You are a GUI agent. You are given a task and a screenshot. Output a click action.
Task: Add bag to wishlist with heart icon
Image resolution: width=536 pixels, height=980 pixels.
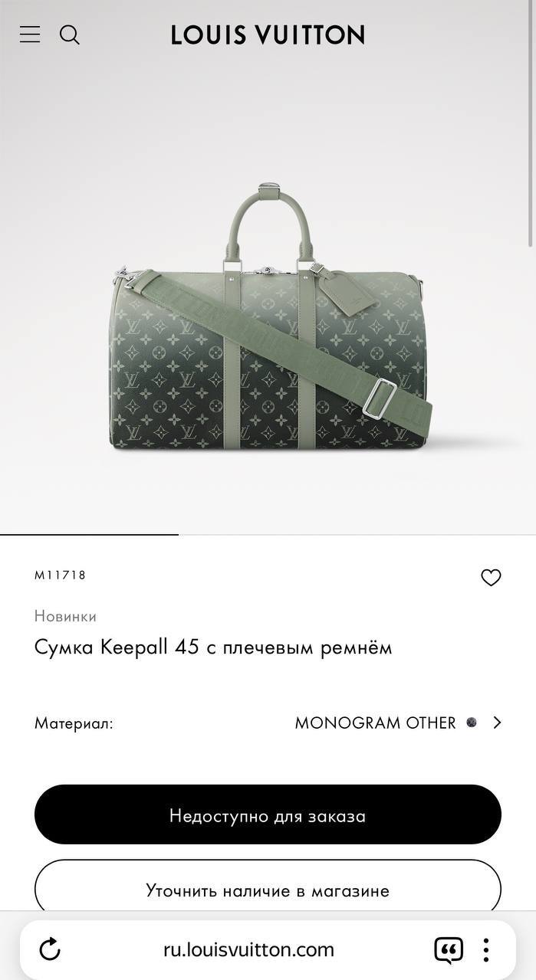tap(491, 578)
